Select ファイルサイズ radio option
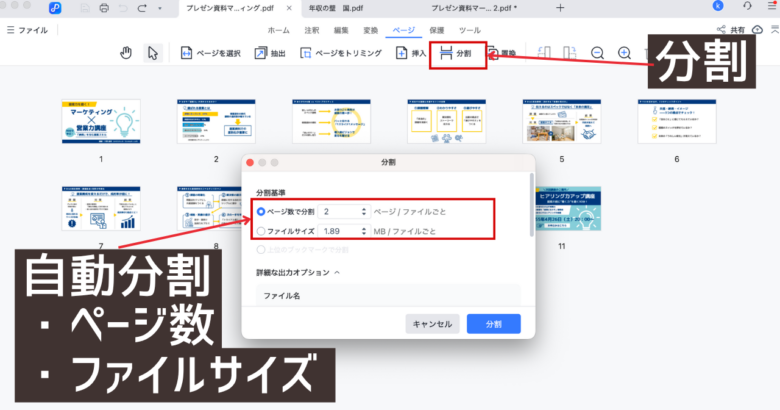This screenshot has height=410, width=780. (x=262, y=231)
